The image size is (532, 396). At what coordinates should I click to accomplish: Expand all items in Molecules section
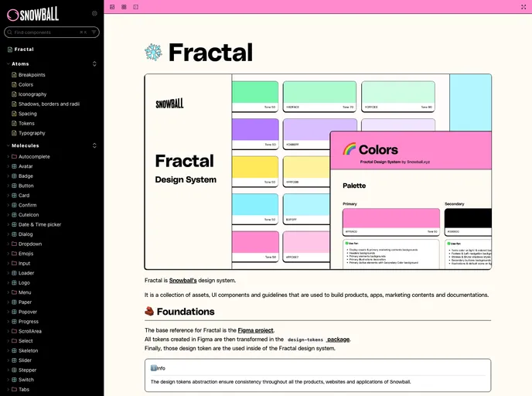tap(94, 145)
